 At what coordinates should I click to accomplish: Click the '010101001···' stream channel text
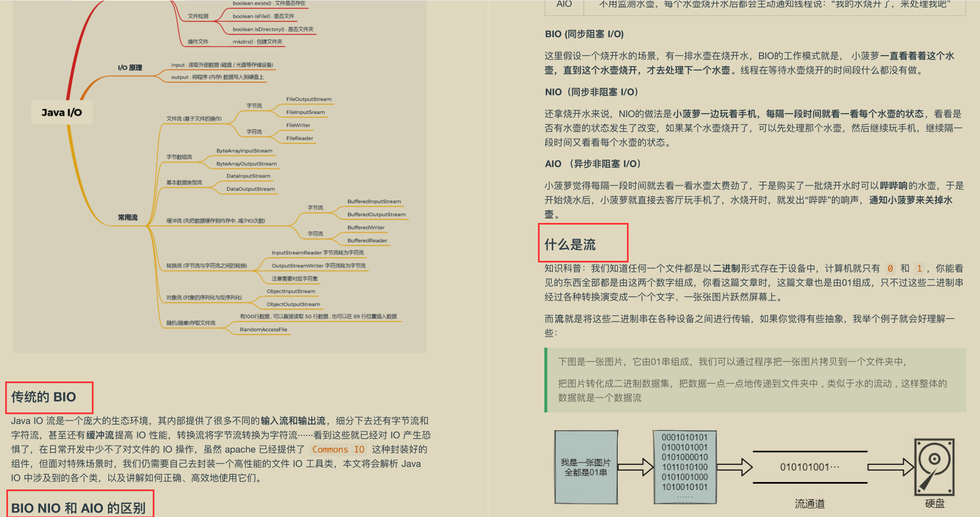[809, 467]
